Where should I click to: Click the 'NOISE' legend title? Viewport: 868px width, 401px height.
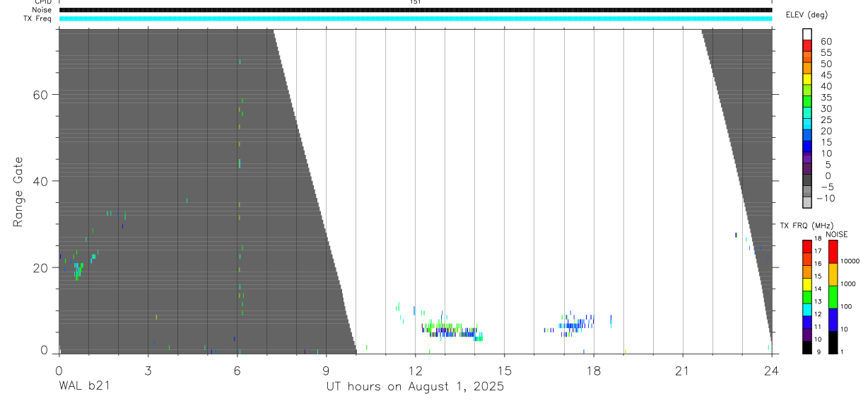tap(837, 234)
